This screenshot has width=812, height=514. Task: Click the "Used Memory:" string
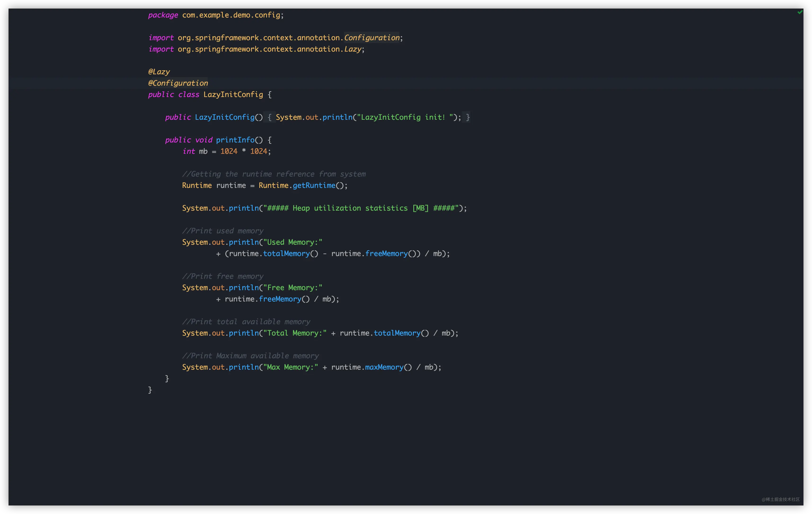(293, 242)
